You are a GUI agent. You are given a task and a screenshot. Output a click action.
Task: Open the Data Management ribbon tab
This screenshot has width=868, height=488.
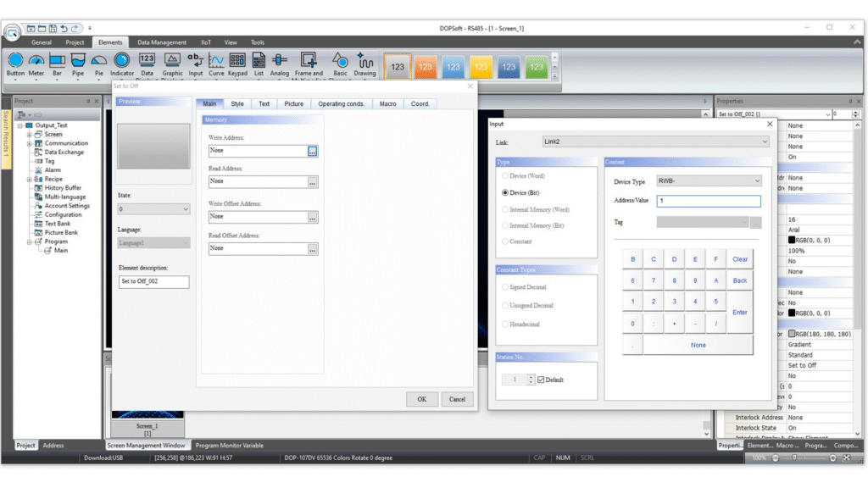162,42
